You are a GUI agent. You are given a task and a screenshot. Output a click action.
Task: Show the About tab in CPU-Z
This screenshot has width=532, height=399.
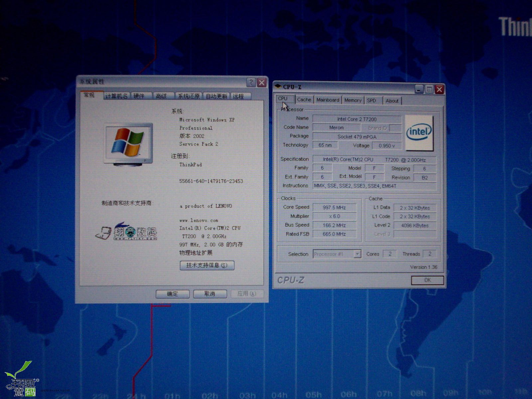tap(392, 101)
